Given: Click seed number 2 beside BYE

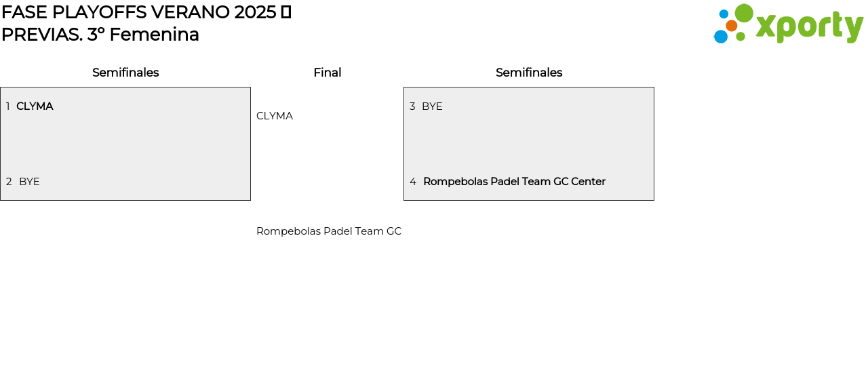Looking at the screenshot, I should pos(9,182).
